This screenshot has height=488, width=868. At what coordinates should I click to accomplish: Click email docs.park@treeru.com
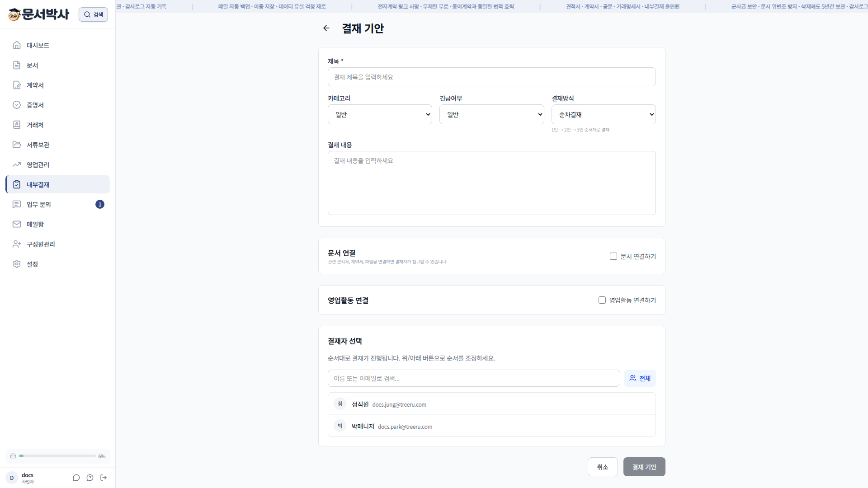point(405,427)
